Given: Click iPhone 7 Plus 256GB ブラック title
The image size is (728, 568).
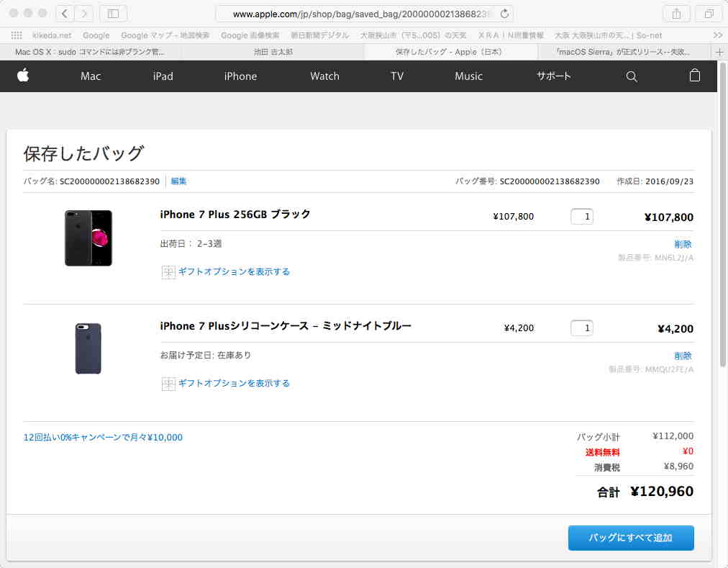Looking at the screenshot, I should point(235,215).
